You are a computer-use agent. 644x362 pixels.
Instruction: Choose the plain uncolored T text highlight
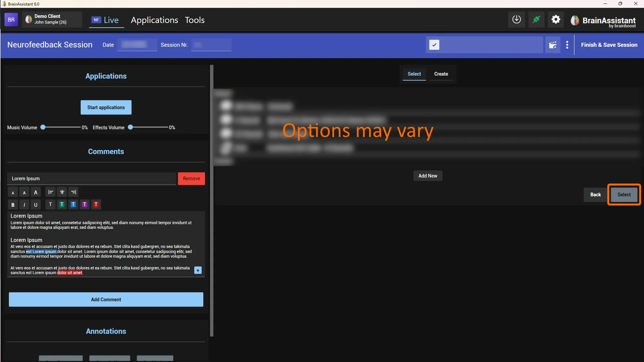[x=51, y=205]
